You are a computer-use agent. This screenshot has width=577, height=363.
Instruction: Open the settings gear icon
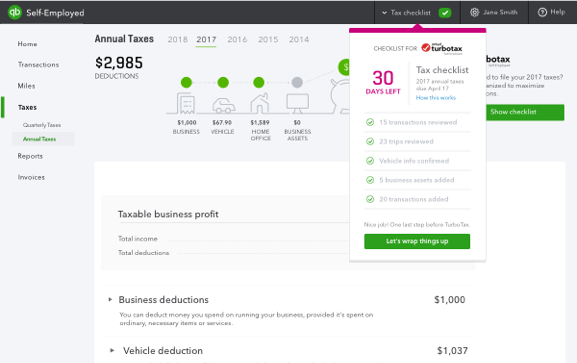coord(474,13)
